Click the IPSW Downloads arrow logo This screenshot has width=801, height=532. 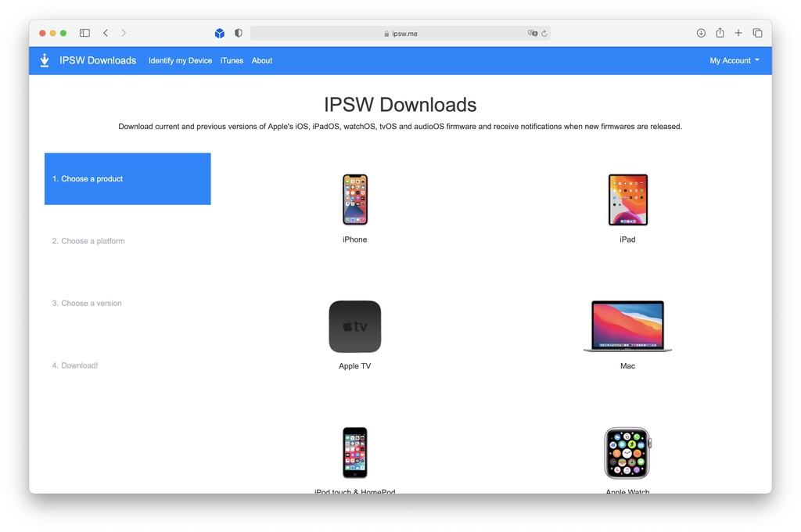coord(45,60)
